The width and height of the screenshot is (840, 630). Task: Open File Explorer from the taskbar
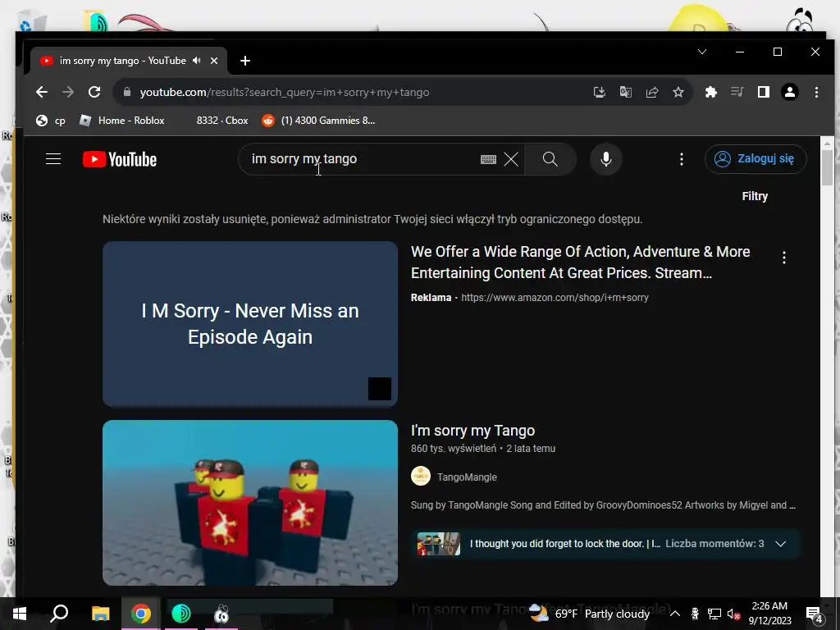(x=100, y=614)
